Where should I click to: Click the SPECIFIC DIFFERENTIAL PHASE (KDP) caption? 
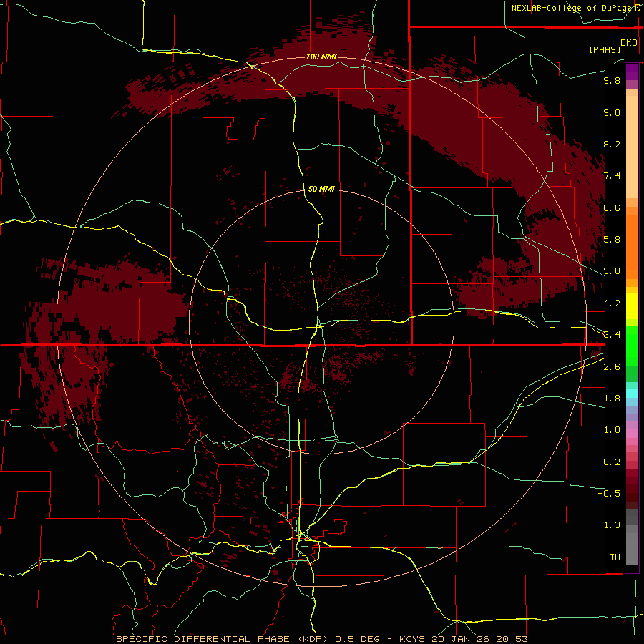point(223,639)
